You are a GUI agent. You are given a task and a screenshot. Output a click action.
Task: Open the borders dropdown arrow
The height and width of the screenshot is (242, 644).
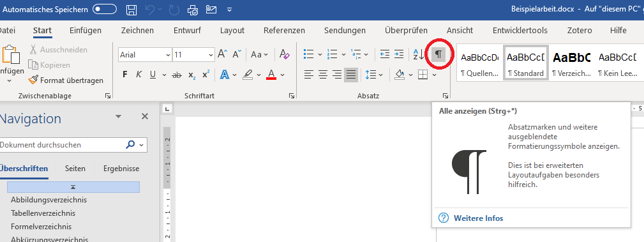point(434,75)
